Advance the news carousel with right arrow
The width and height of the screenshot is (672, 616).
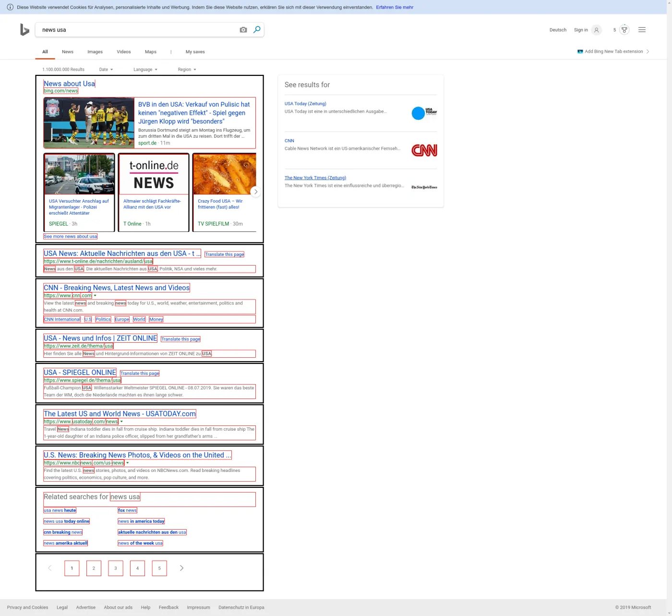click(255, 192)
